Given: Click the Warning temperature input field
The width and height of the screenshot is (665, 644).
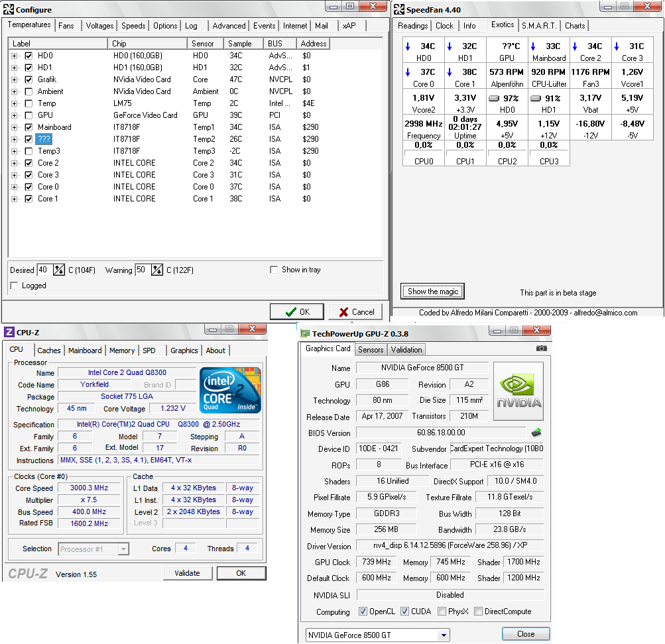Looking at the screenshot, I should 143,270.
